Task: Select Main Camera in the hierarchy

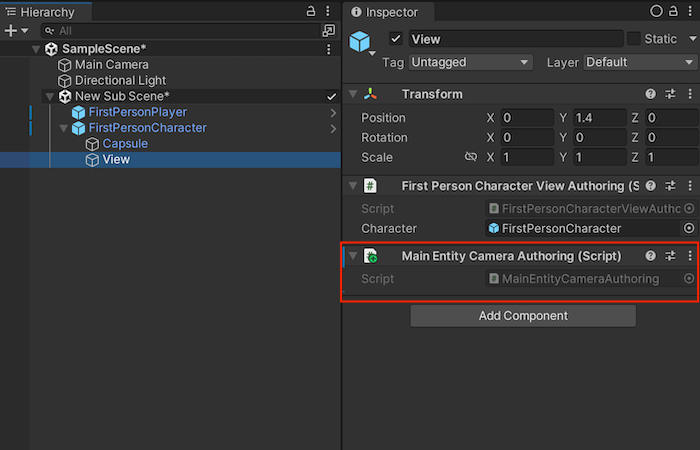Action: click(x=111, y=65)
